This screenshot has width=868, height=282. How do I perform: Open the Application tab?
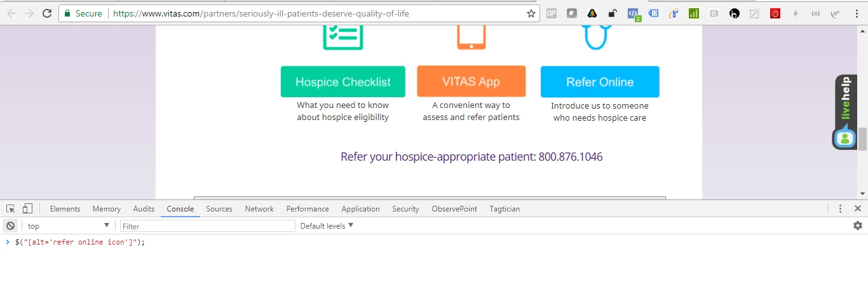coord(360,208)
